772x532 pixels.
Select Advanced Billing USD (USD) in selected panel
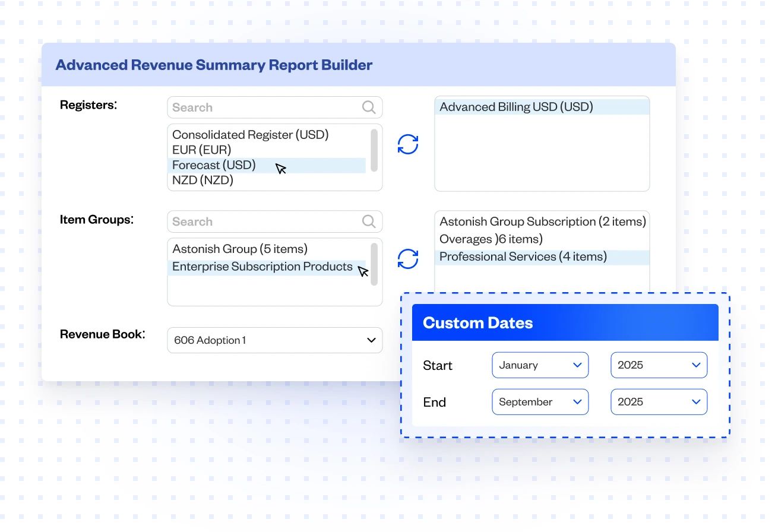[x=517, y=106]
